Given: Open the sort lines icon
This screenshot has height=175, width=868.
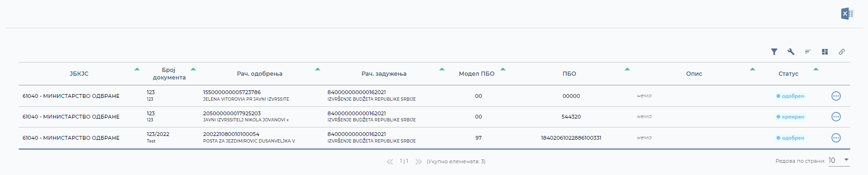Looking at the screenshot, I should [x=808, y=52].
